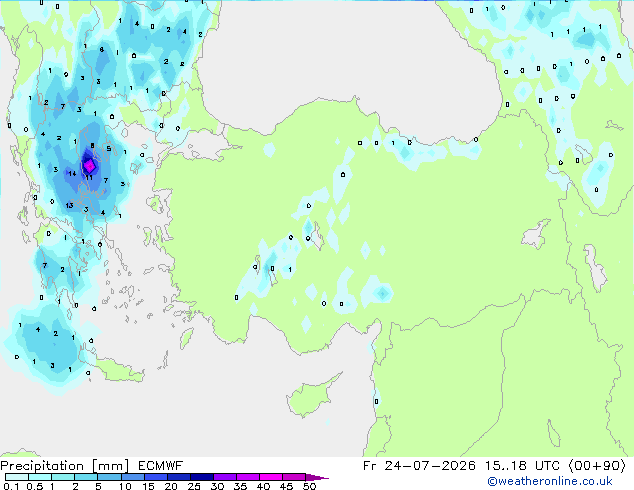Click the 'ECMWF' model label
634x490 pixels.
point(161,466)
